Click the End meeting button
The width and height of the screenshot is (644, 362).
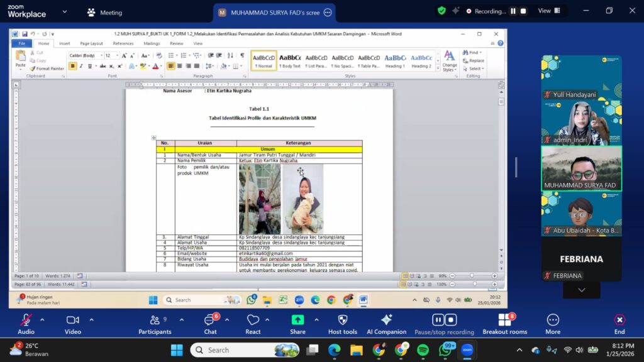coord(619,321)
